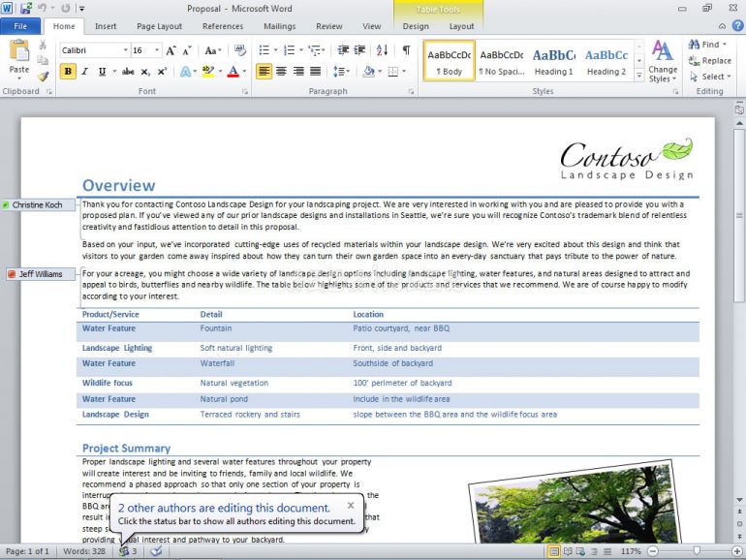Apply Superscript formatting
Screen dimensions: 746x560
click(x=162, y=72)
